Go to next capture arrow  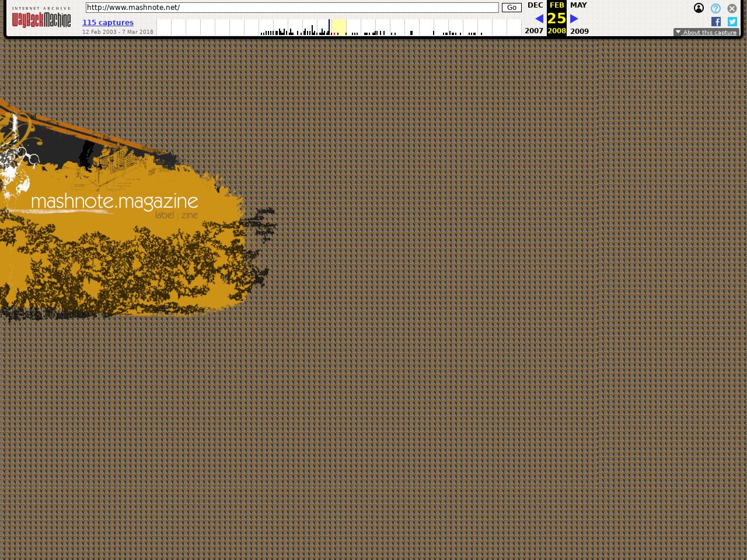[x=574, y=19]
